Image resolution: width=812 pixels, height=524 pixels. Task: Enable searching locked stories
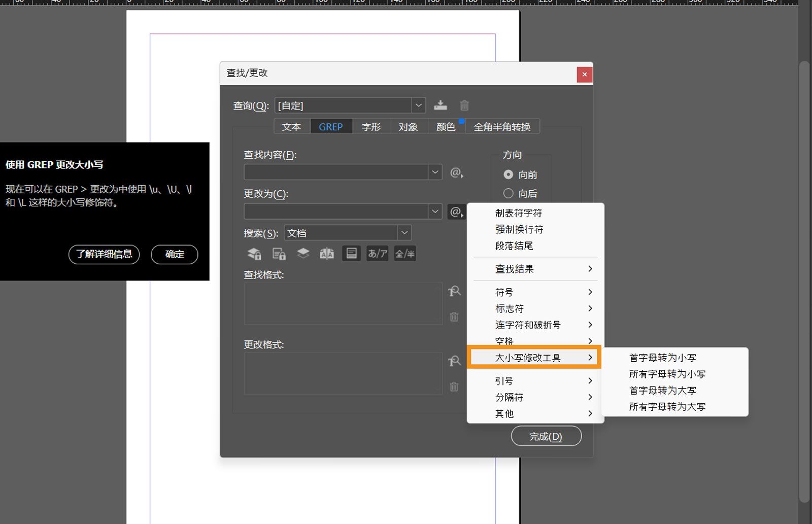click(279, 253)
